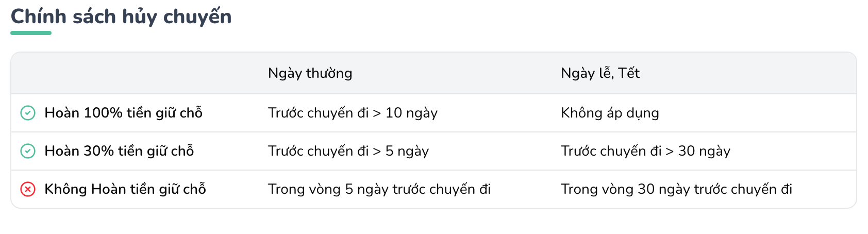
Task: Click green check icon beside Hoàn 30%
Action: point(27,151)
